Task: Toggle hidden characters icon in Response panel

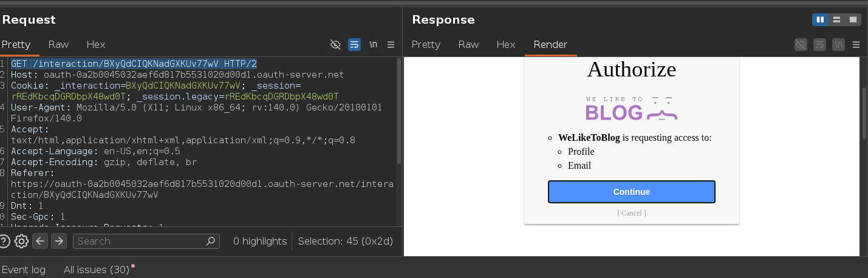Action: coord(801,44)
